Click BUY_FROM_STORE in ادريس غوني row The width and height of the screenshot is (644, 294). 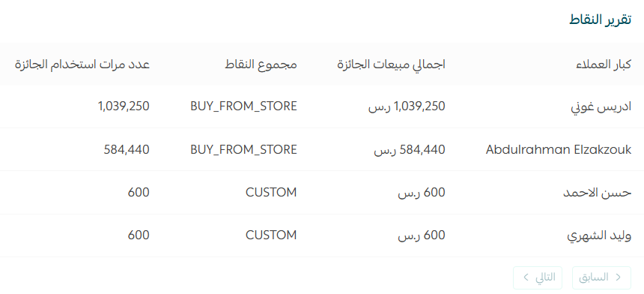click(x=243, y=106)
